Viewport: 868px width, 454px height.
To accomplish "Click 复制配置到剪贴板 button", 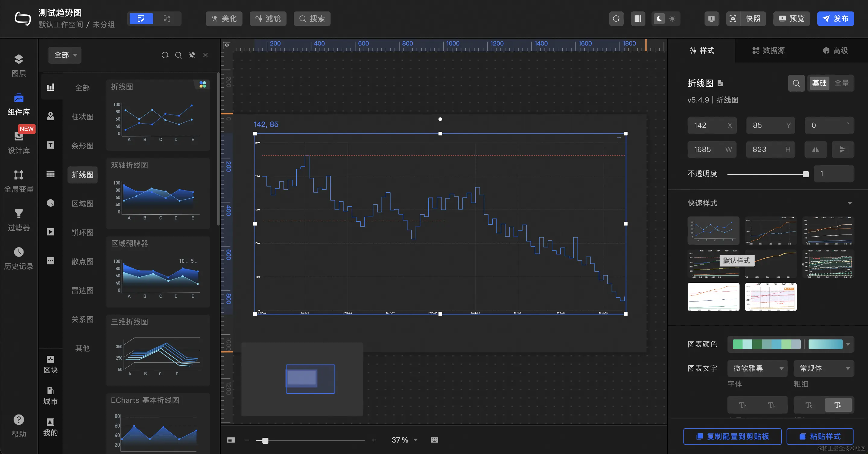I will coord(732,437).
